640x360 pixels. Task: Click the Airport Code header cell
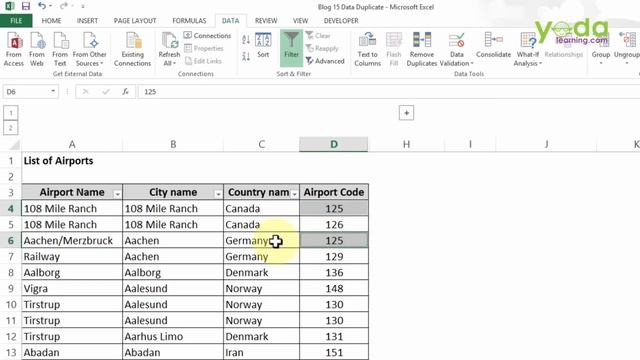pos(334,192)
